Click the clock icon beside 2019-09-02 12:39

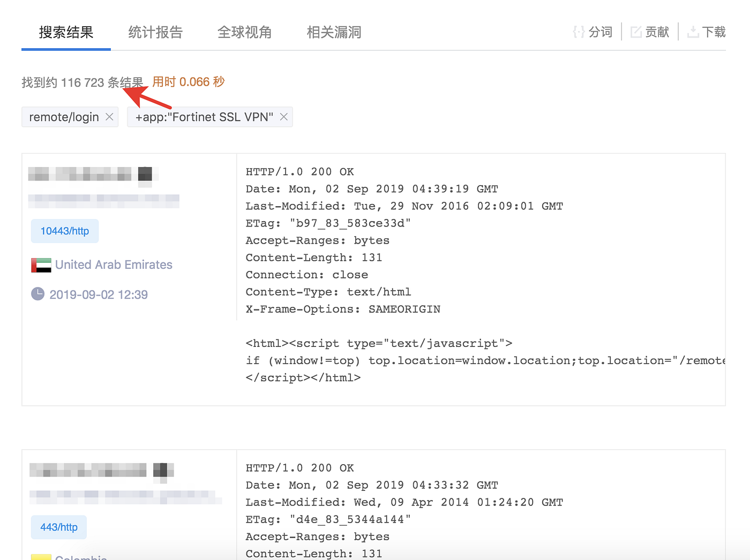[x=37, y=293]
